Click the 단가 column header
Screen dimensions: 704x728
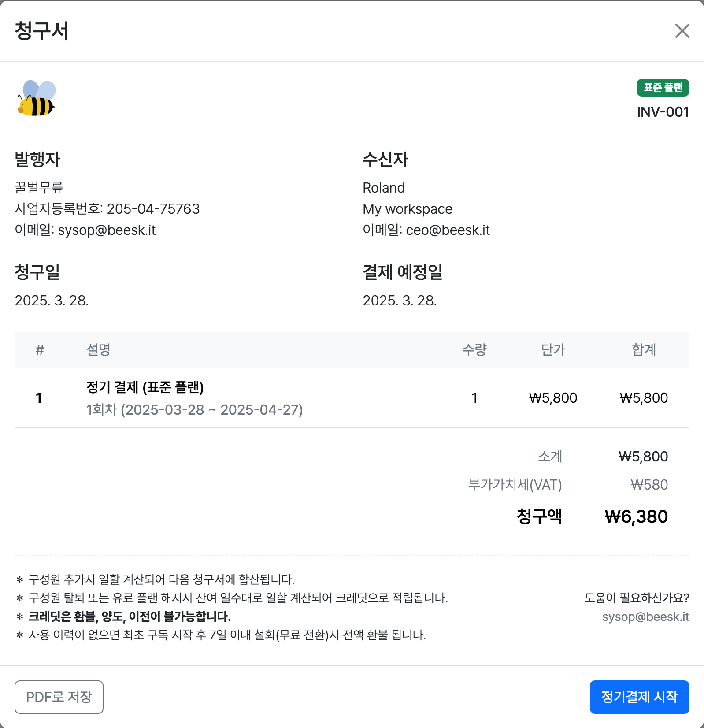[x=553, y=349]
